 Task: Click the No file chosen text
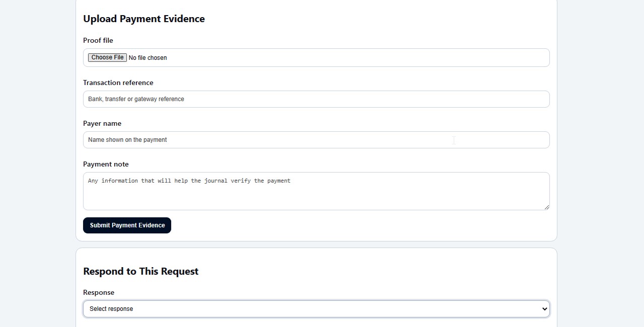point(147,58)
